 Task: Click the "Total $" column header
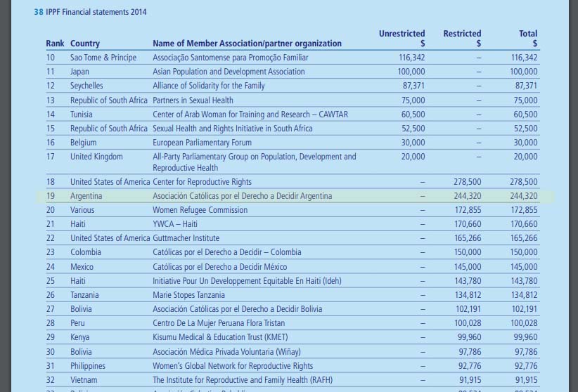click(527, 38)
